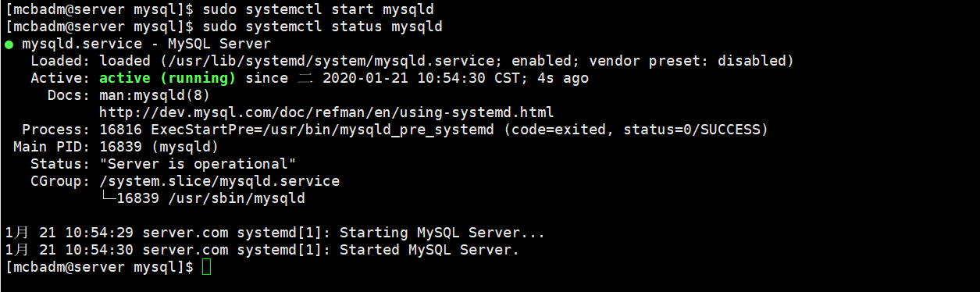Click the 2020-01-21 10:54:30 CST timestamp

[x=421, y=78]
